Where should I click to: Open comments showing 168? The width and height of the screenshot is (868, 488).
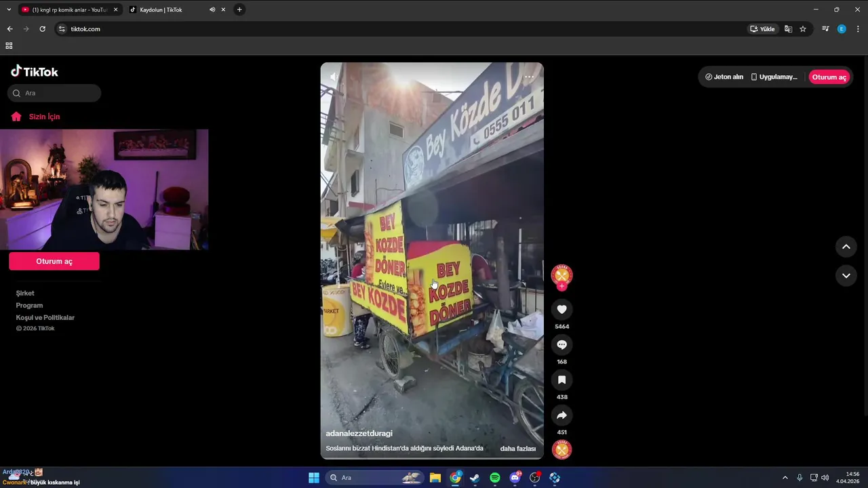pyautogui.click(x=561, y=345)
